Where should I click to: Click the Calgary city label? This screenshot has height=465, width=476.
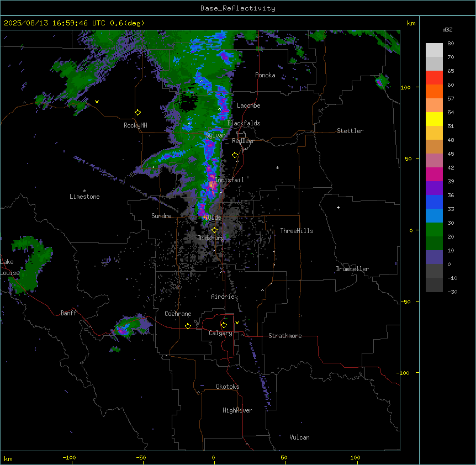coord(220,333)
